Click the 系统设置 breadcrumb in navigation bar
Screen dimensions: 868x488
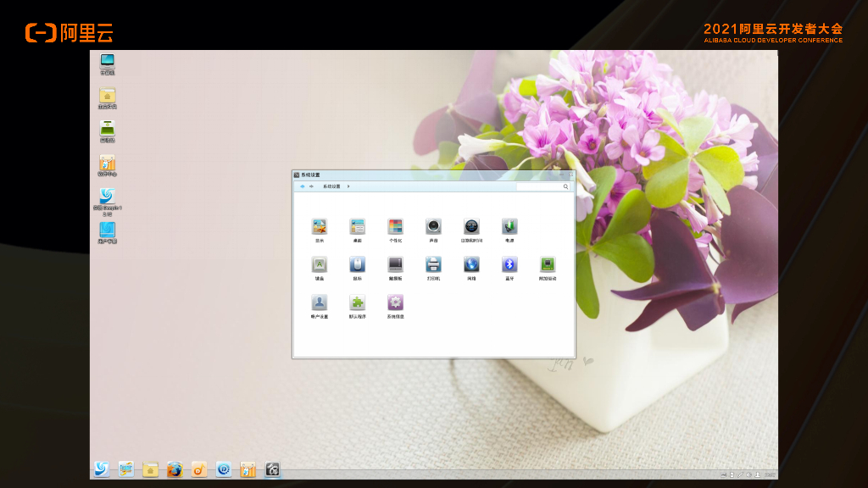[331, 186]
